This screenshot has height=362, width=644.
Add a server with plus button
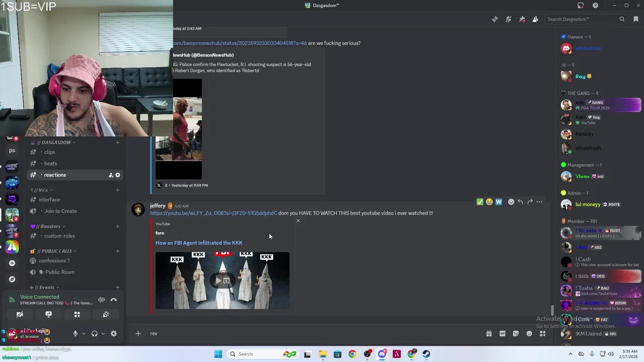coord(12,263)
